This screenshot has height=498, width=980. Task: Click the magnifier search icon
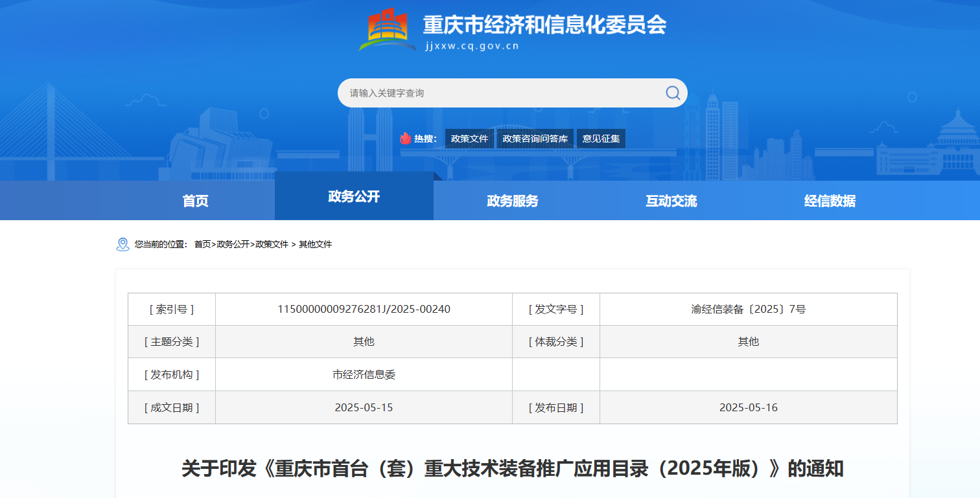(x=673, y=93)
